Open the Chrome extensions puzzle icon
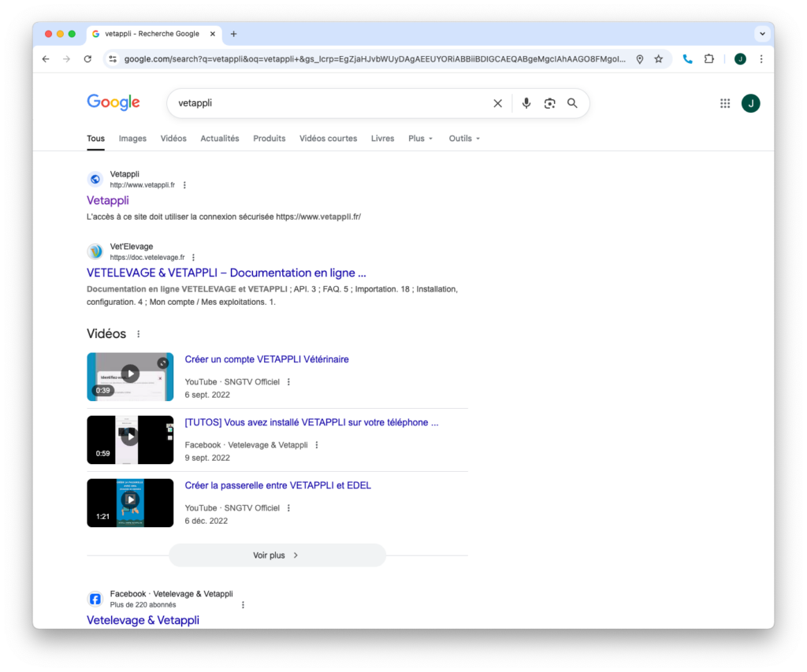The height and width of the screenshot is (672, 807). point(709,59)
